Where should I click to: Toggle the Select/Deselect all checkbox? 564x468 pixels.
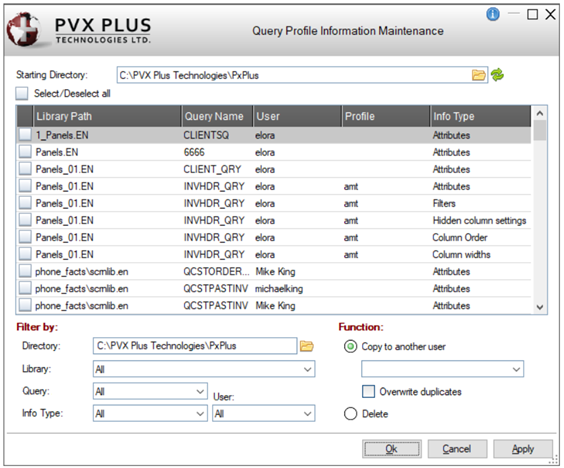pyautogui.click(x=22, y=94)
